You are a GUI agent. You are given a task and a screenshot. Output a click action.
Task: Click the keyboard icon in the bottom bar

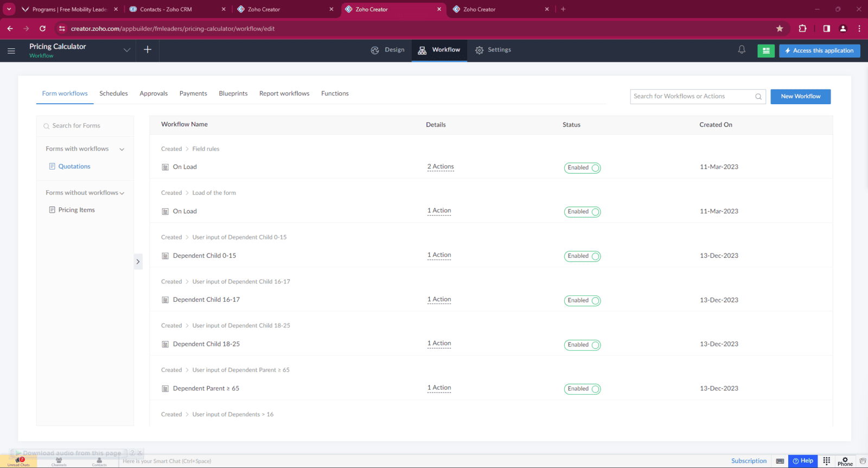(780, 461)
